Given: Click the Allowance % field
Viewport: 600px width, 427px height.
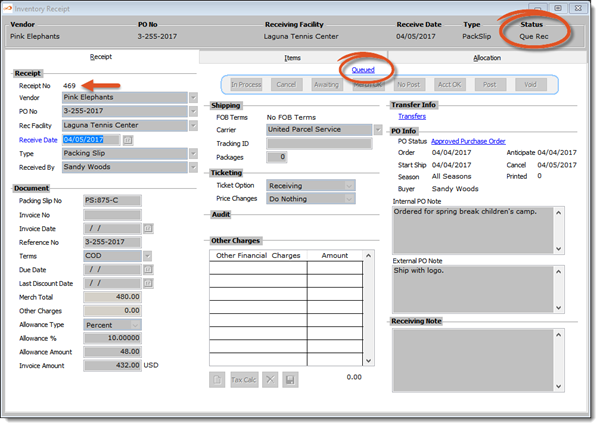Looking at the screenshot, I should pos(112,338).
